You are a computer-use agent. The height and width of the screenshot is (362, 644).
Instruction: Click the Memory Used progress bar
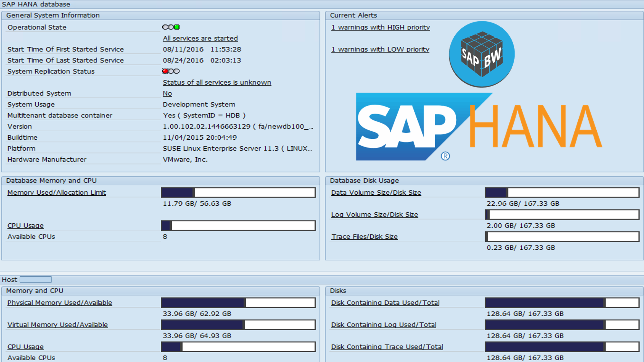[238, 192]
